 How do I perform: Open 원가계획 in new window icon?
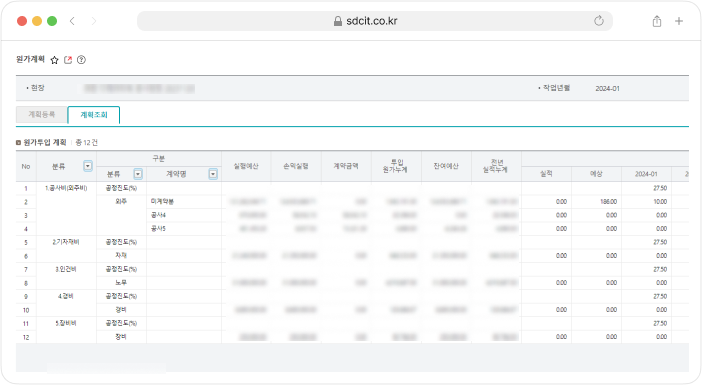[68, 60]
